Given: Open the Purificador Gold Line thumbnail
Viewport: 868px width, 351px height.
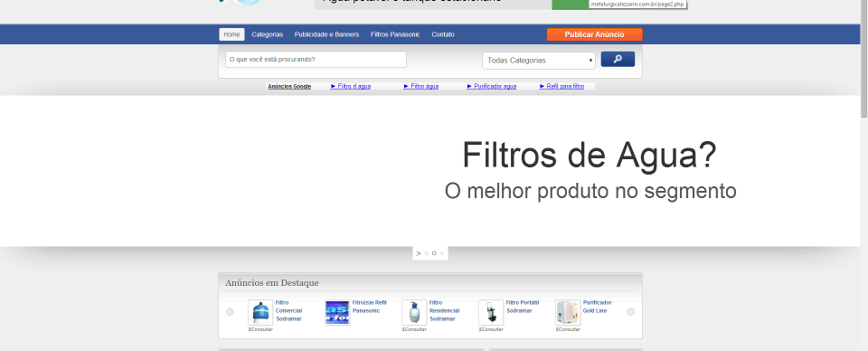Looking at the screenshot, I should point(568,312).
